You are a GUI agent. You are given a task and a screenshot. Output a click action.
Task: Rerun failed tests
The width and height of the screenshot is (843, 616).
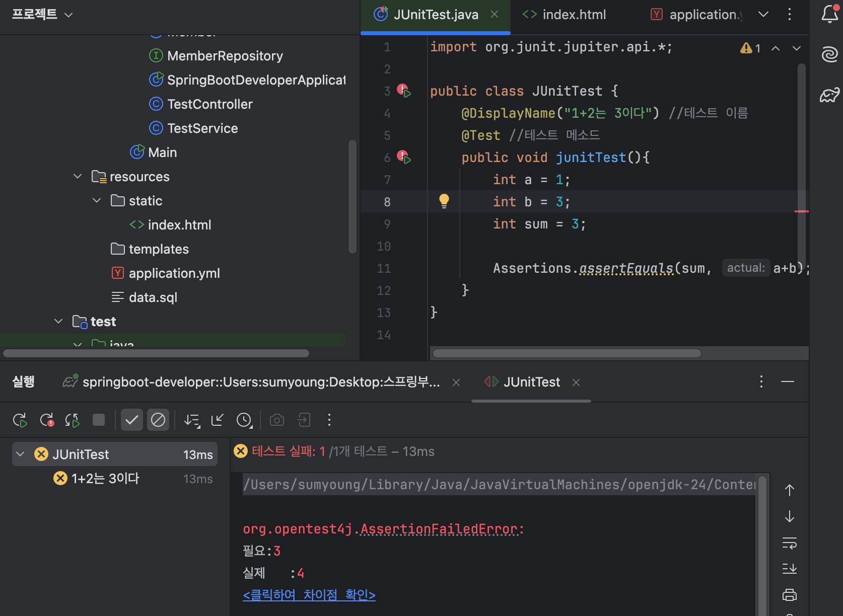[x=47, y=420]
